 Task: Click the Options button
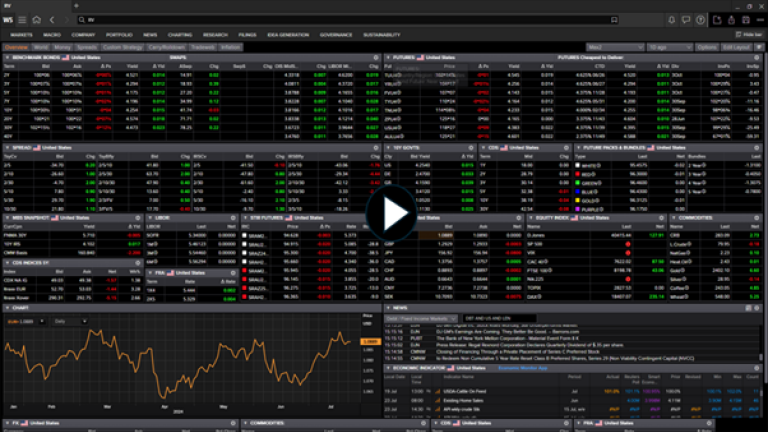click(707, 46)
